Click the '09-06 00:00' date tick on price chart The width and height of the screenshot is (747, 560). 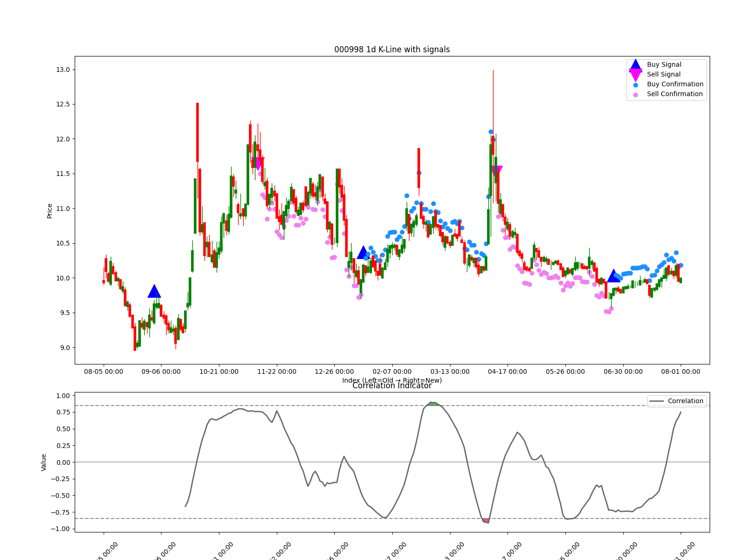(x=161, y=372)
